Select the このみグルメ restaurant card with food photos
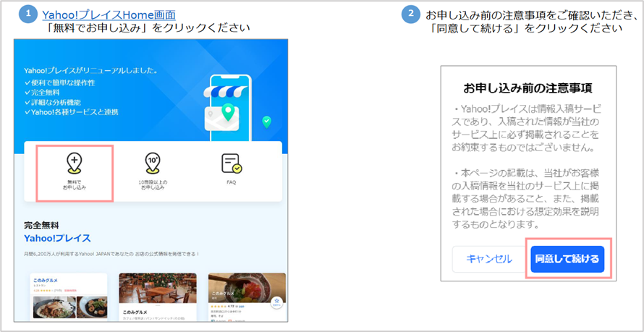644x332 pixels. [69, 297]
